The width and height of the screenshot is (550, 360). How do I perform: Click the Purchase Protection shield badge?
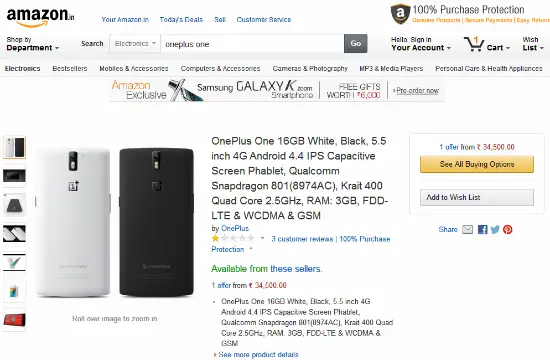(400, 14)
